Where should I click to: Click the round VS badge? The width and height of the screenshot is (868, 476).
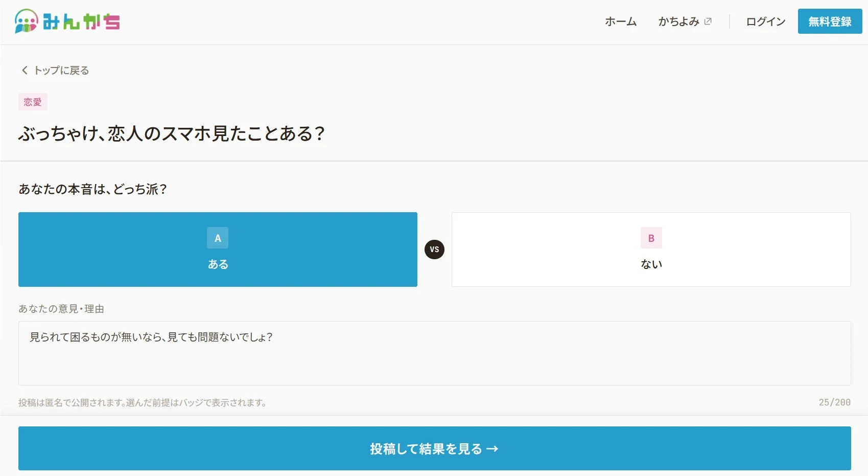point(434,250)
